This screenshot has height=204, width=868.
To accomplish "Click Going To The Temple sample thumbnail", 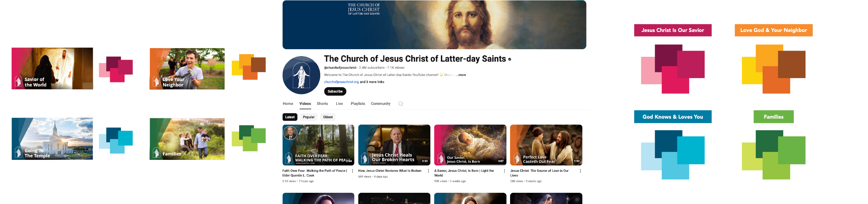I will (52, 139).
